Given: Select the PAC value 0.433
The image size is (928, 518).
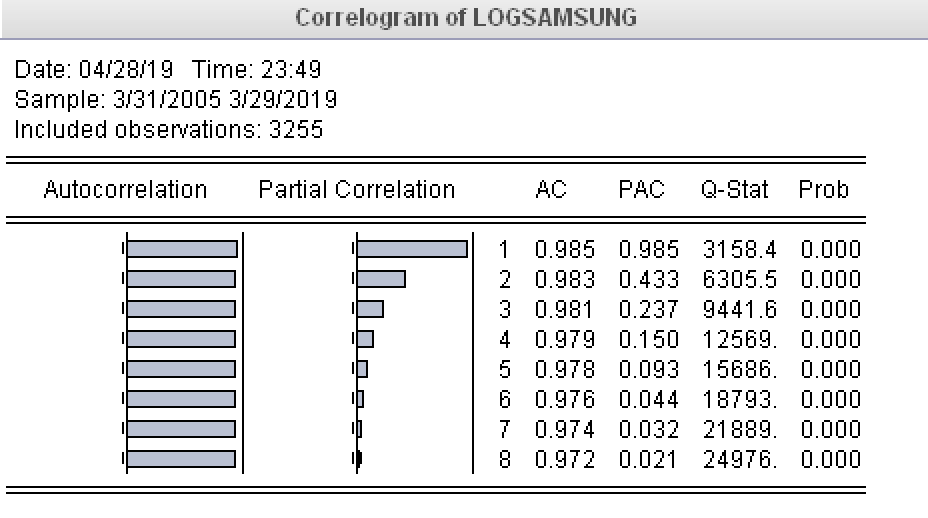Looking at the screenshot, I should click(648, 279).
